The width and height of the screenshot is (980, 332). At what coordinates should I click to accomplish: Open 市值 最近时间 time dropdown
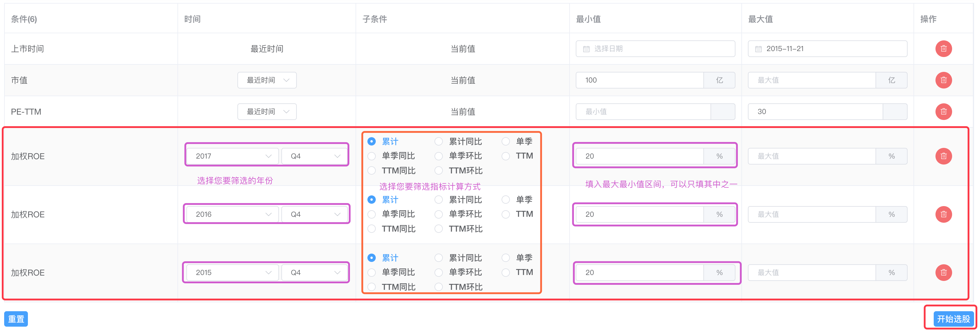coord(267,80)
